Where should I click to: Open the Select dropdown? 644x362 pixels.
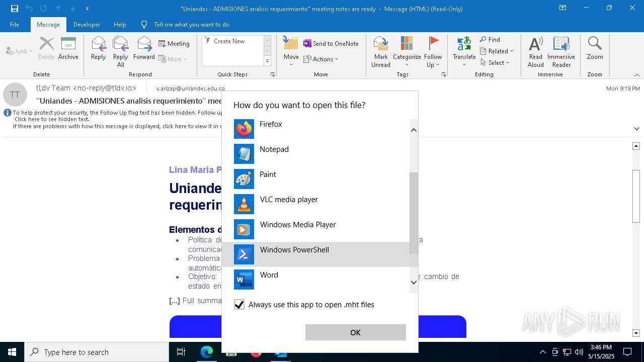(x=495, y=63)
